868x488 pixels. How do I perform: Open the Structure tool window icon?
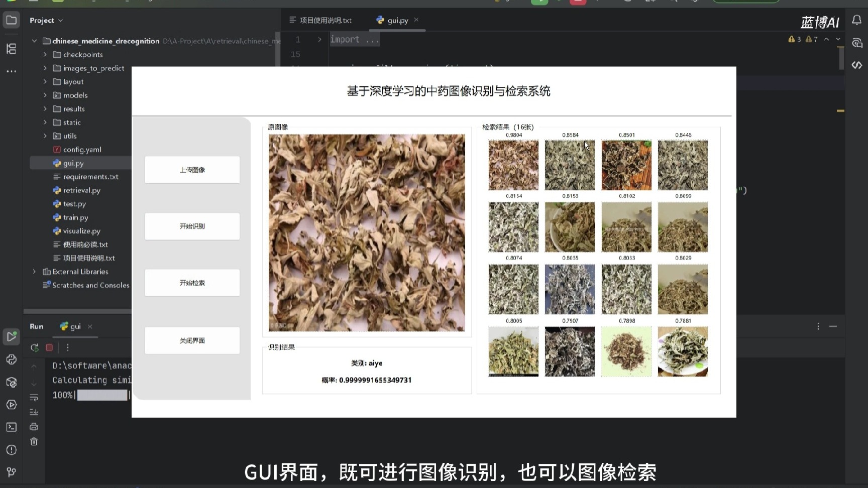pos(11,49)
